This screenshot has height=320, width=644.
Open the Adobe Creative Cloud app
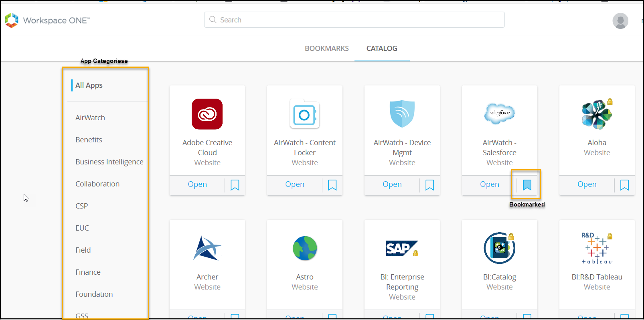(x=197, y=184)
